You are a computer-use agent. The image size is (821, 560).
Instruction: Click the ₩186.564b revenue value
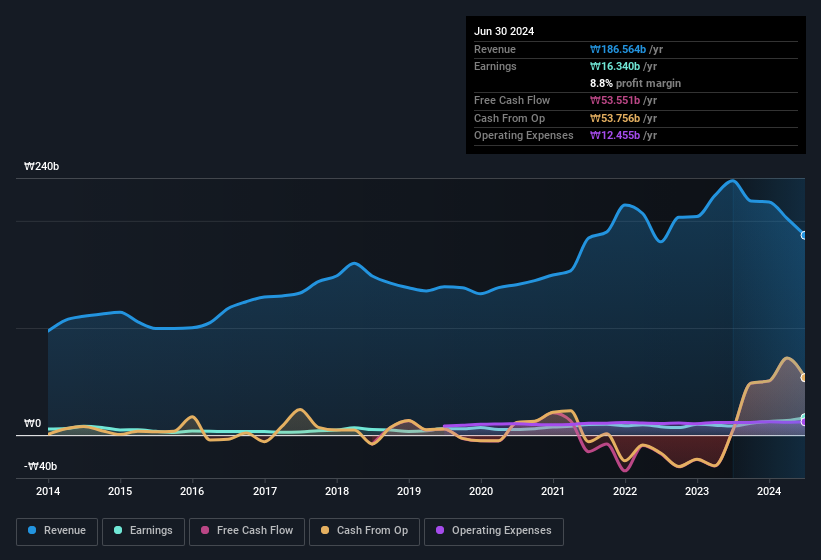(x=618, y=49)
